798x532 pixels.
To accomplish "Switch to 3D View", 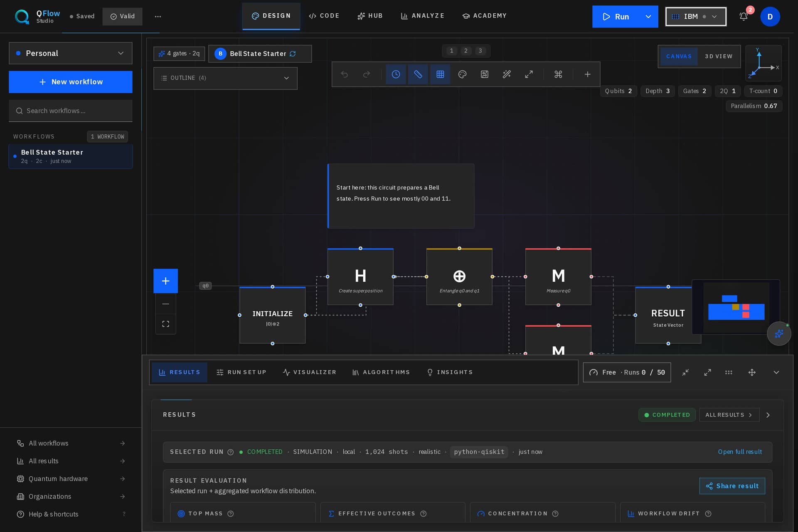I will click(719, 57).
